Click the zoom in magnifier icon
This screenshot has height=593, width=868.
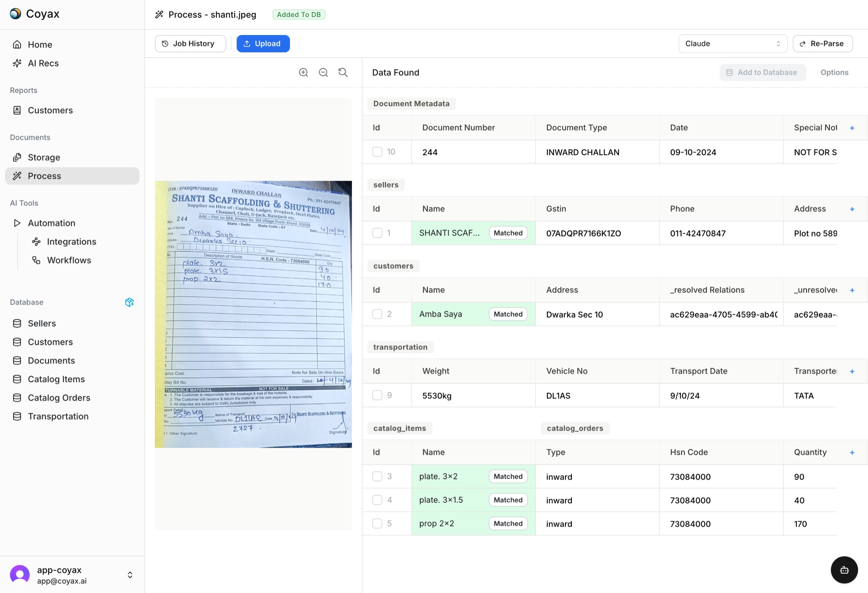pyautogui.click(x=303, y=72)
